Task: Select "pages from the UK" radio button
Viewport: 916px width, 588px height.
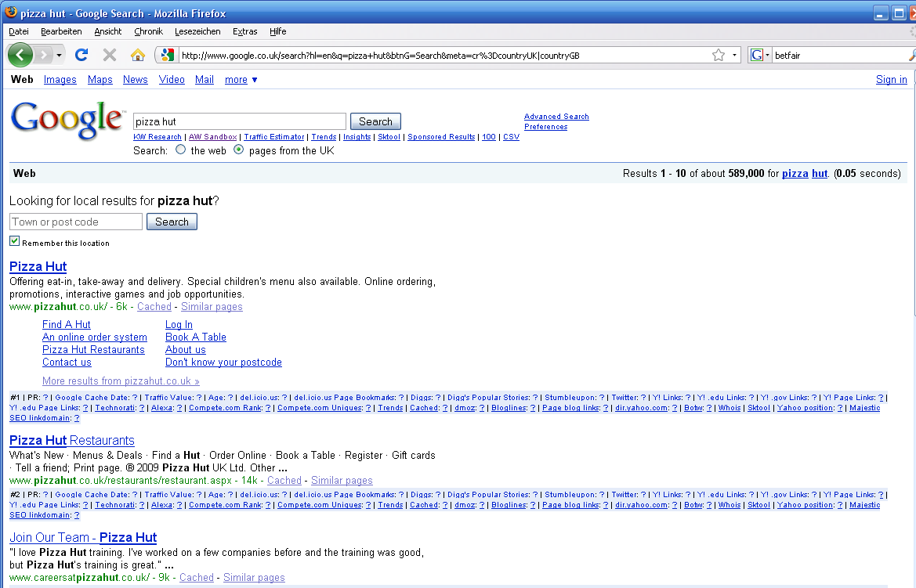Action: pyautogui.click(x=238, y=150)
